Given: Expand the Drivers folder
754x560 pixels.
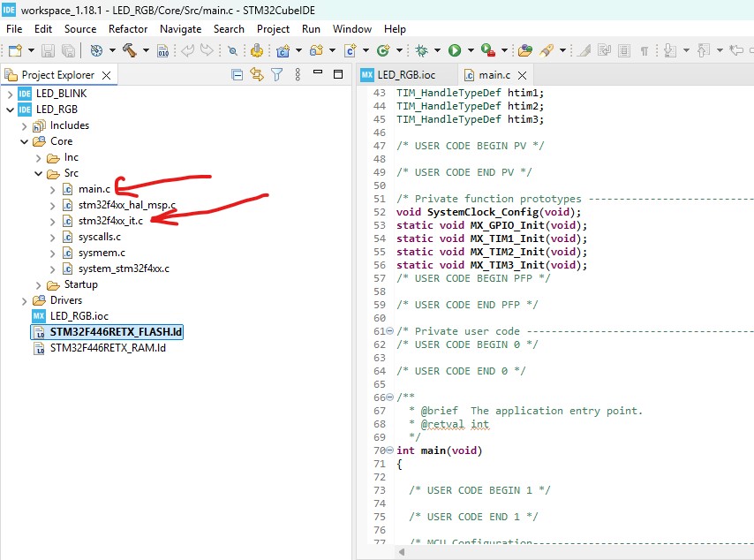Looking at the screenshot, I should [x=24, y=301].
